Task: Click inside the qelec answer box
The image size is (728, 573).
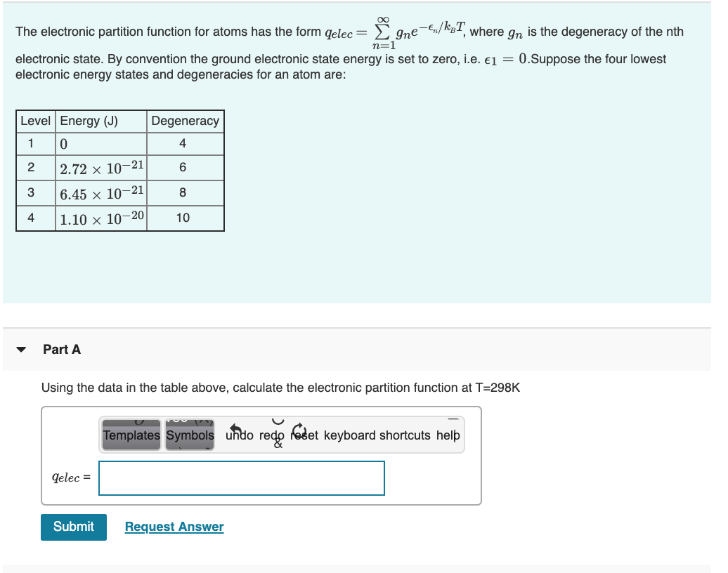Action: tap(242, 478)
